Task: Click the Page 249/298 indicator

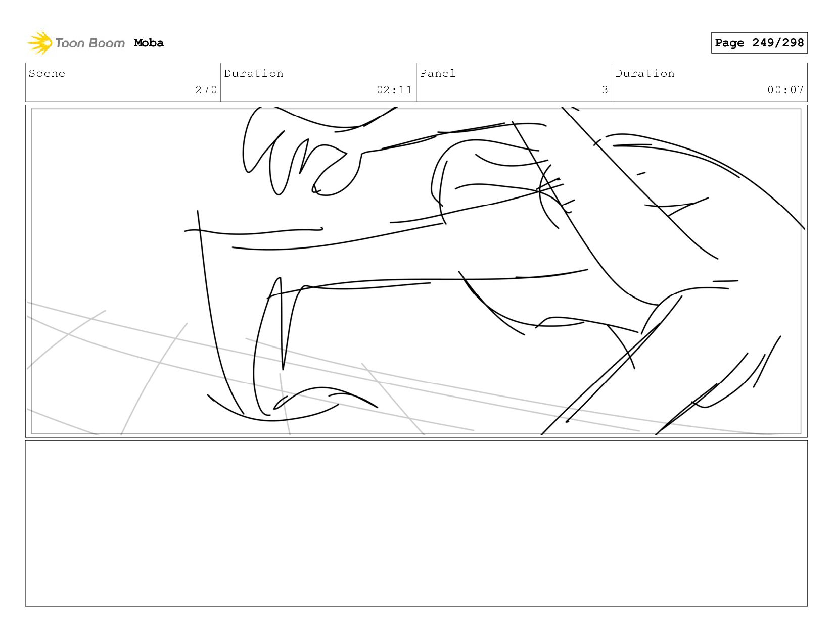Action: click(x=759, y=43)
